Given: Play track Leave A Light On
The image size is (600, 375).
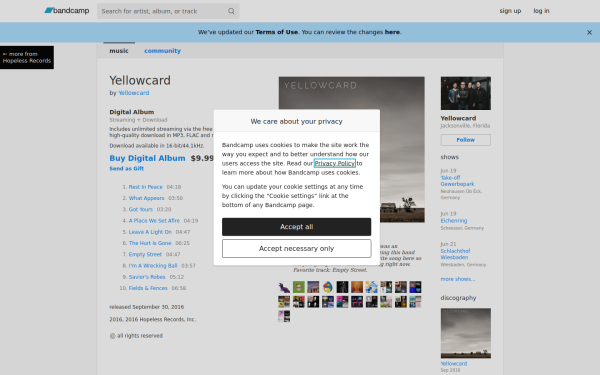Looking at the screenshot, I should [x=150, y=232].
